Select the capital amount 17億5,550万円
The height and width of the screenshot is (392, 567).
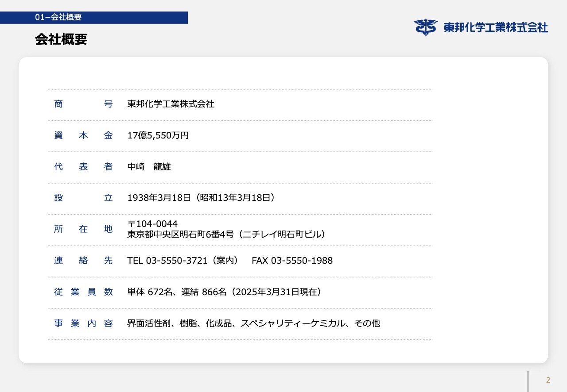click(158, 135)
